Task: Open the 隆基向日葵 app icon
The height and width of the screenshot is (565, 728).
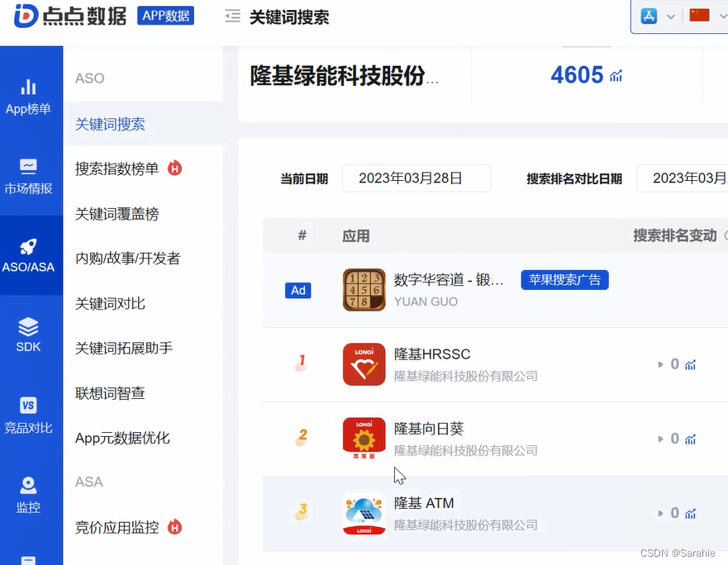Action: pos(364,439)
